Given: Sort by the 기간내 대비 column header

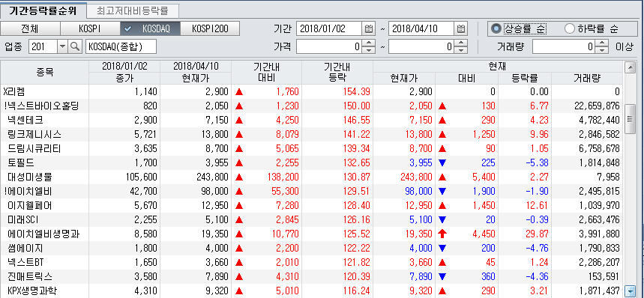Looking at the screenshot, I should 266,73.
